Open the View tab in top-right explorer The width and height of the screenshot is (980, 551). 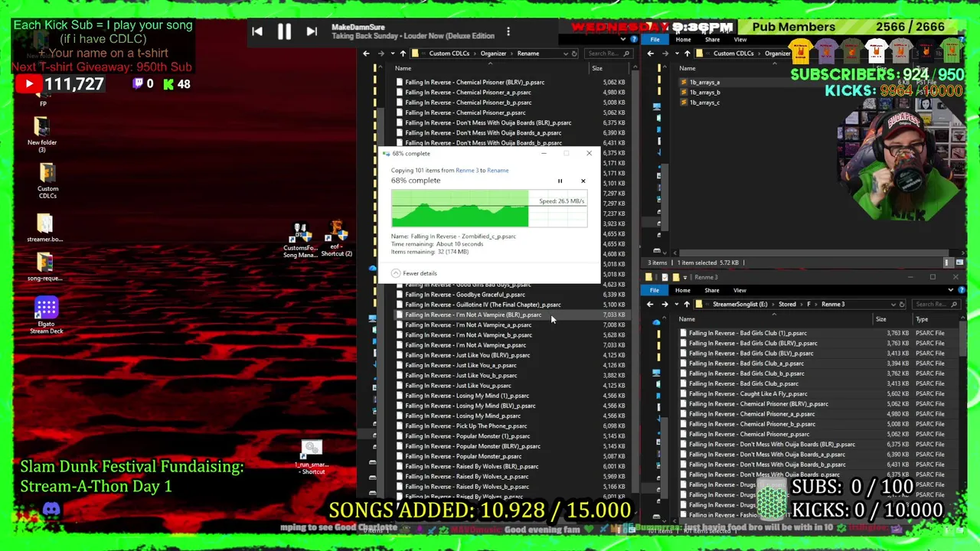point(740,40)
